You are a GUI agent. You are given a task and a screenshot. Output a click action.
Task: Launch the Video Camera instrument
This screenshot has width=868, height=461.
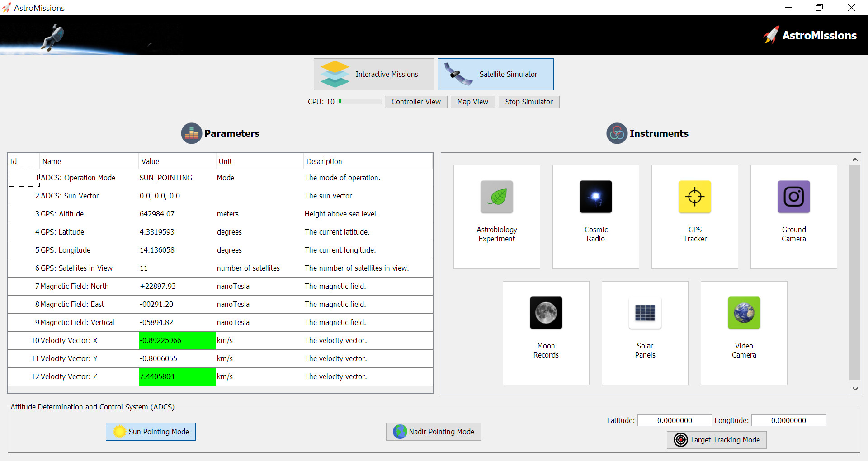click(744, 333)
